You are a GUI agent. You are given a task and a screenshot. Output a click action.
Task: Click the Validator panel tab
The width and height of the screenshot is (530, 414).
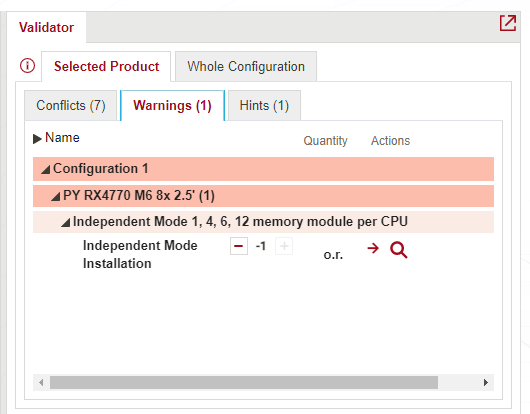pyautogui.click(x=46, y=27)
